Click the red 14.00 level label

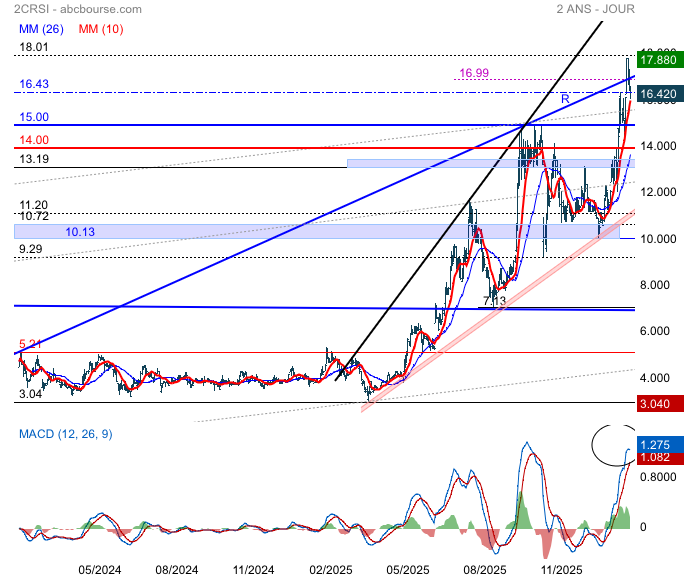[34, 140]
